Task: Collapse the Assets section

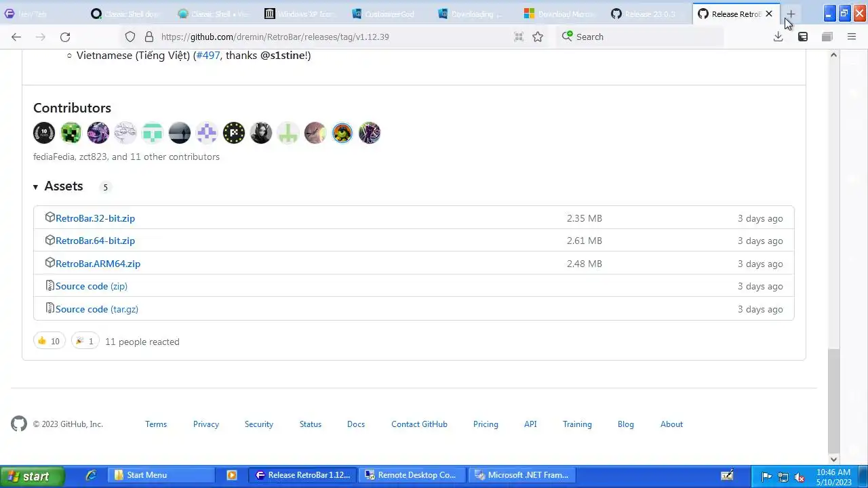Action: pyautogui.click(x=58, y=186)
